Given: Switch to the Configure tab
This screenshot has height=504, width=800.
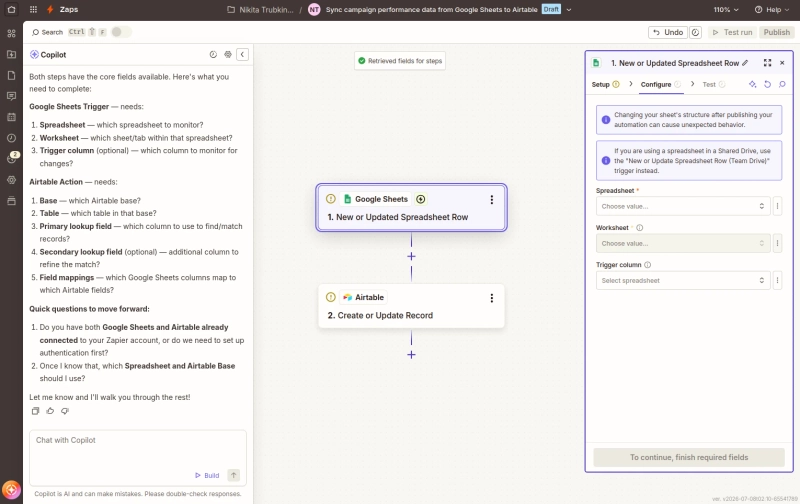Looking at the screenshot, I should click(x=660, y=84).
